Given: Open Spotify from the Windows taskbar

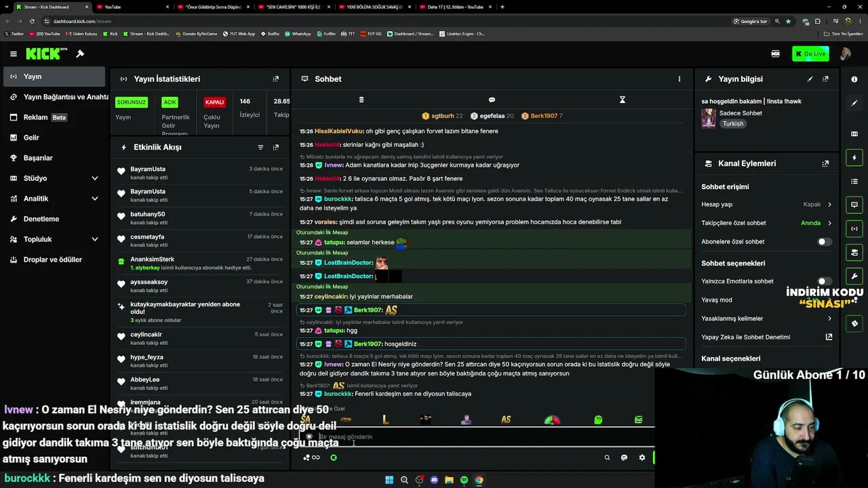Looking at the screenshot, I should [464, 480].
